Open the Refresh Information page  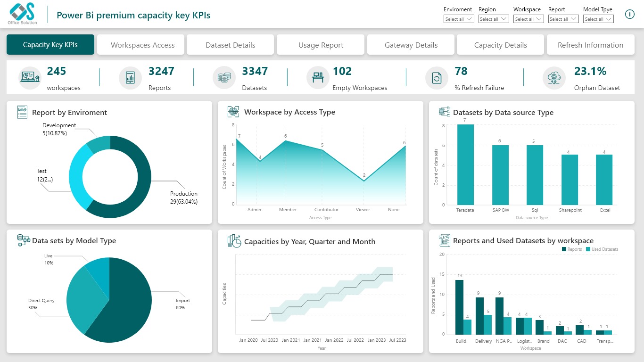click(590, 45)
